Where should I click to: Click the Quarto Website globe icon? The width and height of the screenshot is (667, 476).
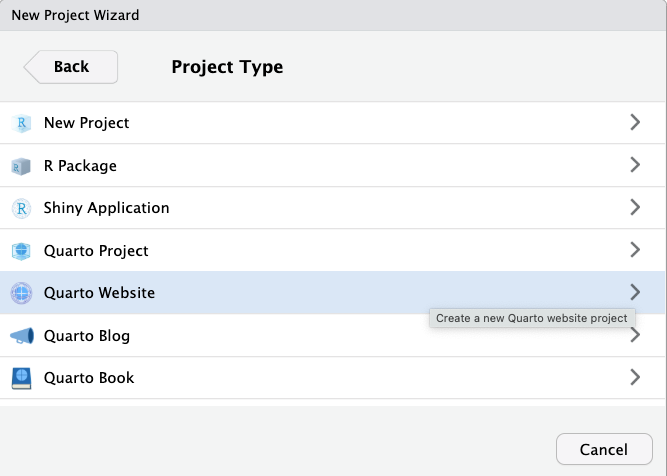(21, 293)
